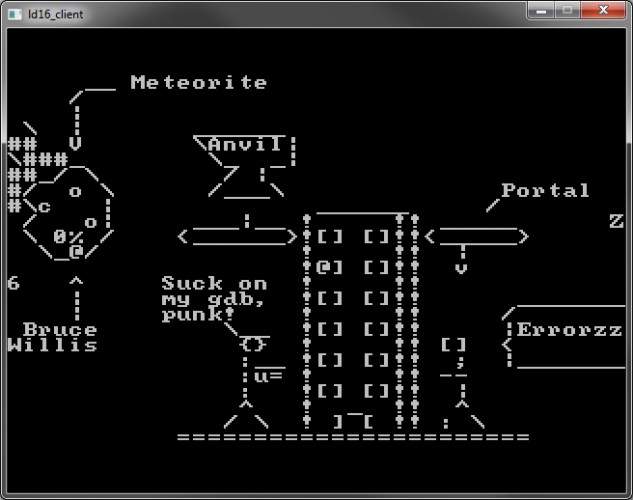This screenshot has width=633, height=500.
Task: Click the '{}' head of the left stick figure
Action: click(x=253, y=345)
